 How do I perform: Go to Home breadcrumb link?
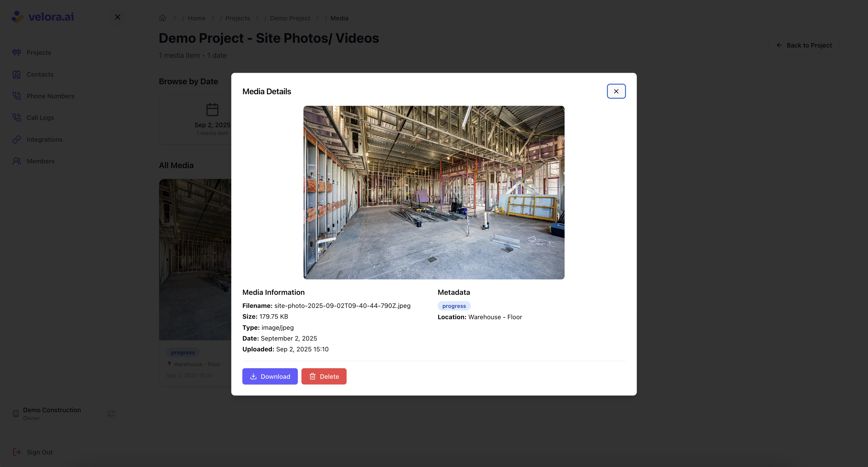click(x=196, y=18)
